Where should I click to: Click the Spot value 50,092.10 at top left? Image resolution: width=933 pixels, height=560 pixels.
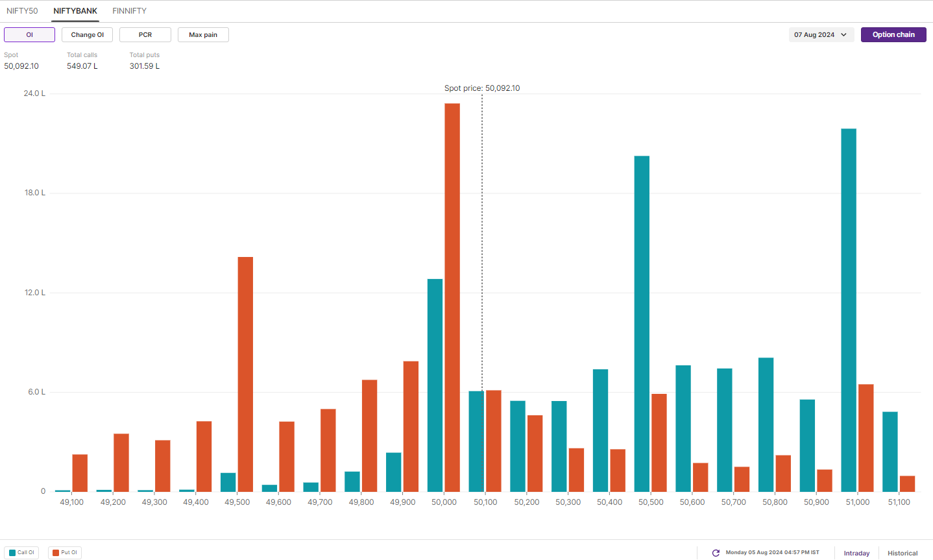click(21, 66)
